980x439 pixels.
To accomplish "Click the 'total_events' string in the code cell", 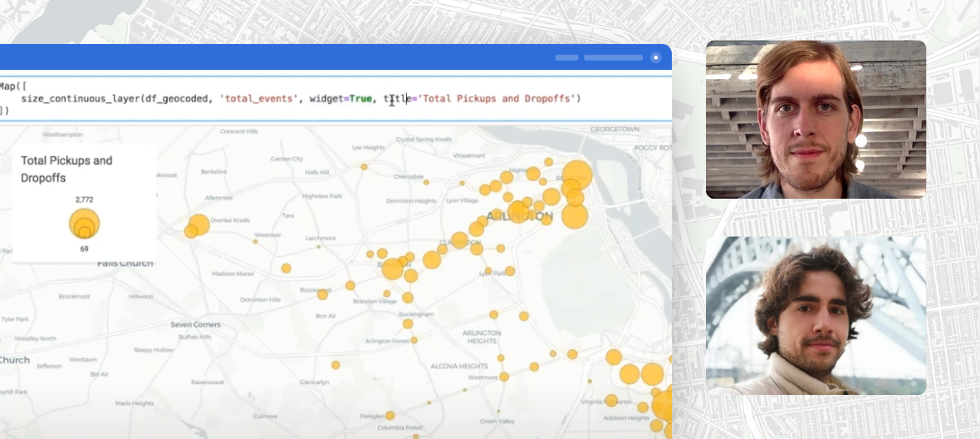I will click(x=257, y=99).
